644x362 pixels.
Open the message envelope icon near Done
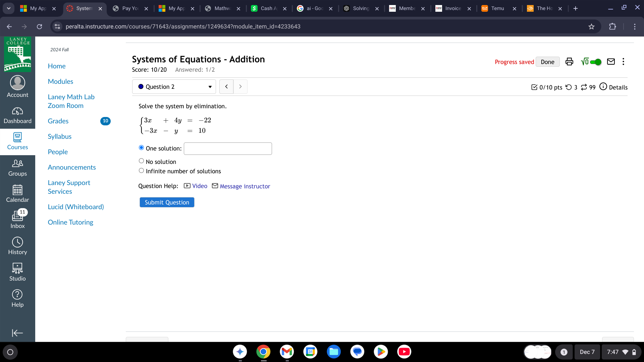(611, 62)
